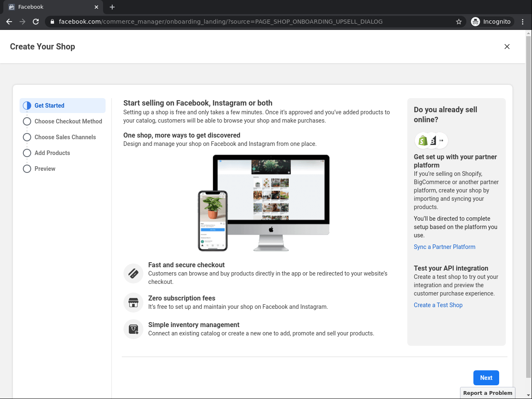Select the Choose Sales Channels step

tap(65, 137)
